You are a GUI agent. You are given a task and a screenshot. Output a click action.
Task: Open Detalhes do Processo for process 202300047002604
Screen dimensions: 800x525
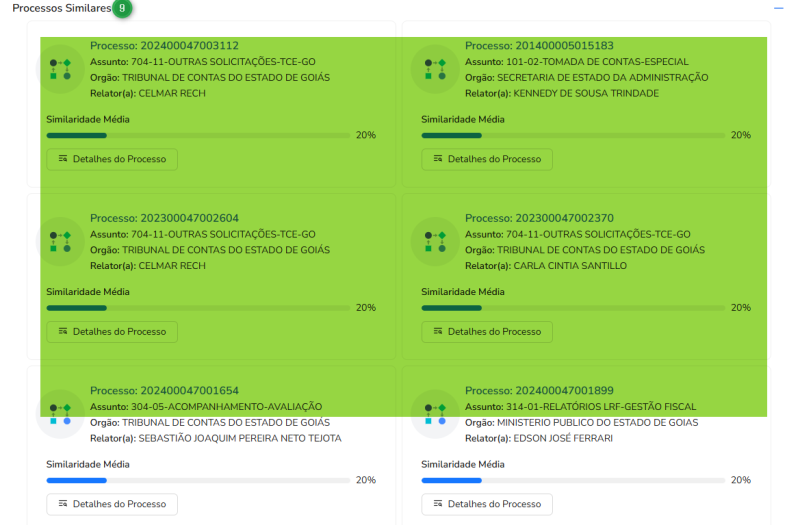coord(112,331)
